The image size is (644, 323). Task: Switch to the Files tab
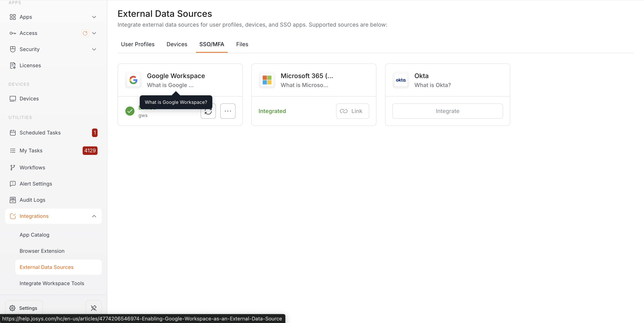click(242, 44)
